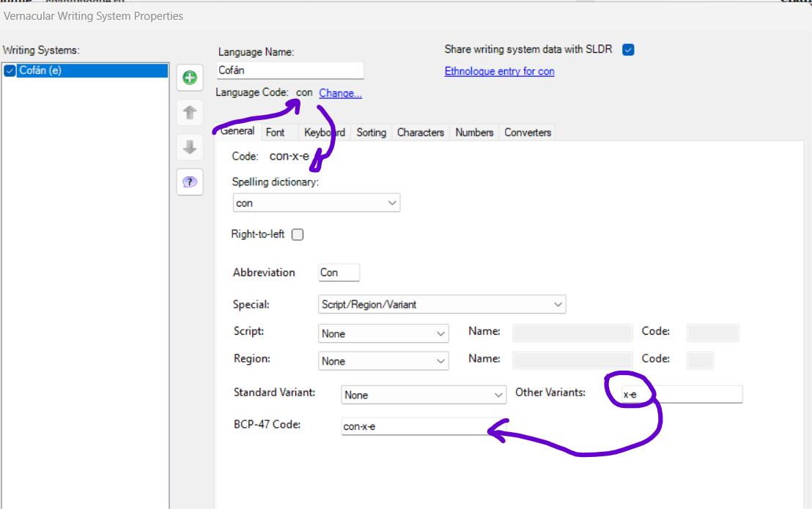The width and height of the screenshot is (812, 509).
Task: Select the Numbers tab
Action: (x=474, y=133)
